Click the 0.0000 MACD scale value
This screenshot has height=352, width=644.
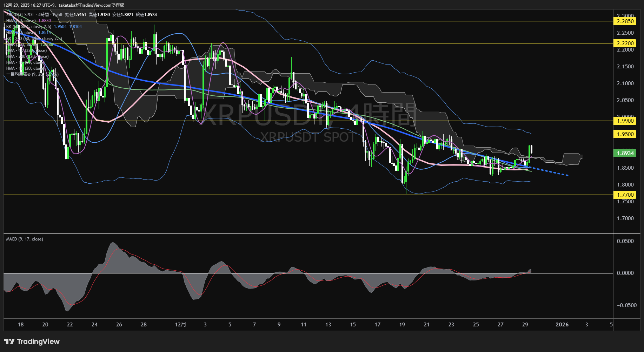tap(625, 273)
